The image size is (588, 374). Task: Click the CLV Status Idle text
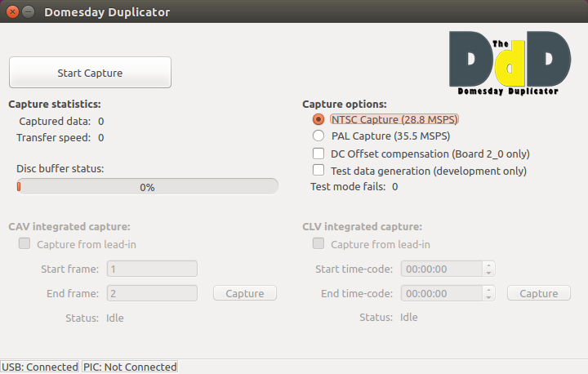(x=409, y=317)
